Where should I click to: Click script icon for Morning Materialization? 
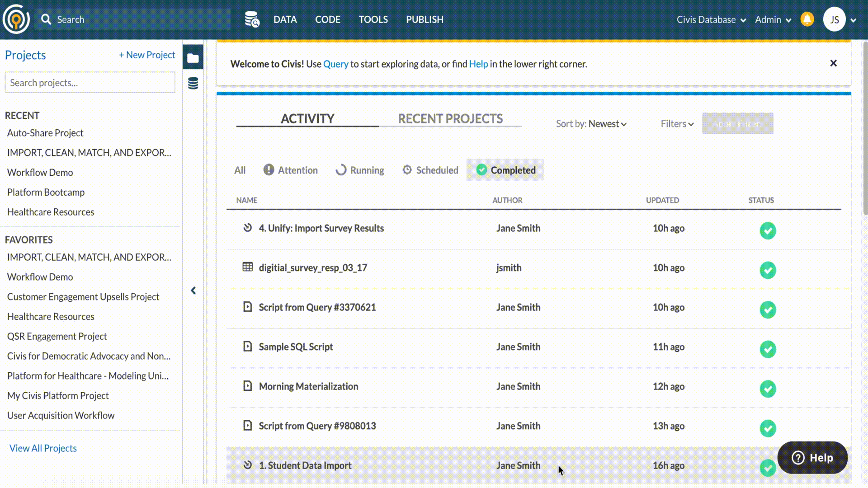point(247,386)
